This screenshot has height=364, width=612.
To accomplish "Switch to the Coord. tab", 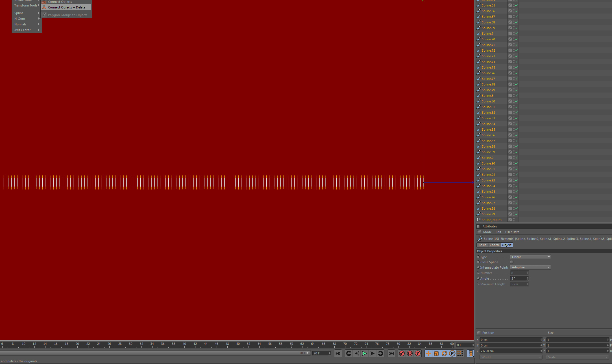I will [495, 245].
